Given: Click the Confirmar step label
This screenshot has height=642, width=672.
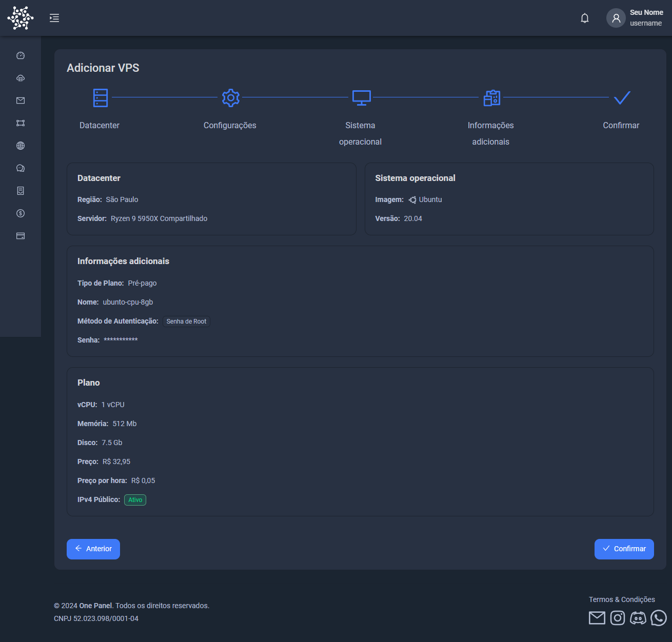Looking at the screenshot, I should [621, 125].
